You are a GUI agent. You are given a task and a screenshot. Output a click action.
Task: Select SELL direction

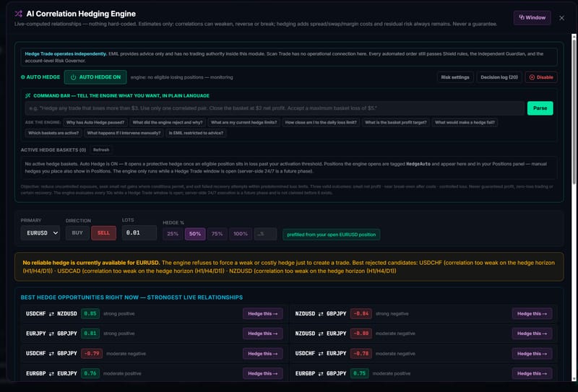103,233
